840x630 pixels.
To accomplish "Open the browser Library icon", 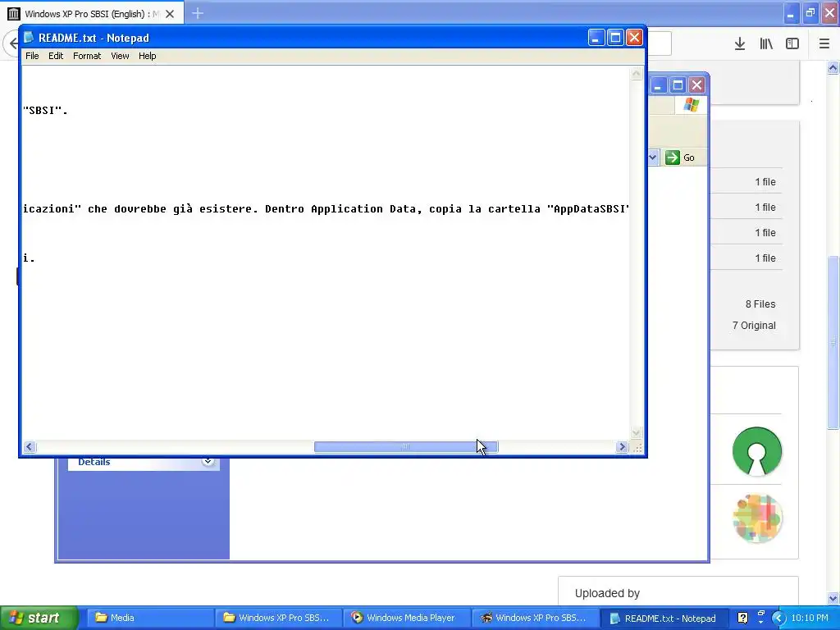I will pos(766,44).
